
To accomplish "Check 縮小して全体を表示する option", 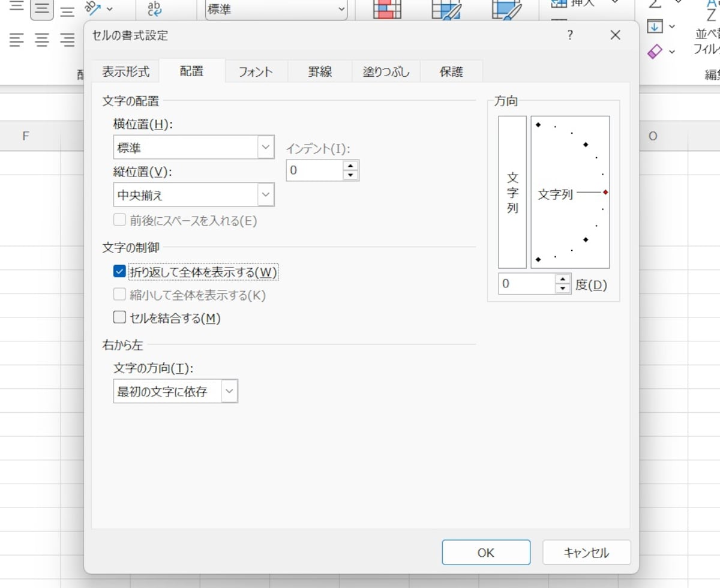I will tap(119, 295).
